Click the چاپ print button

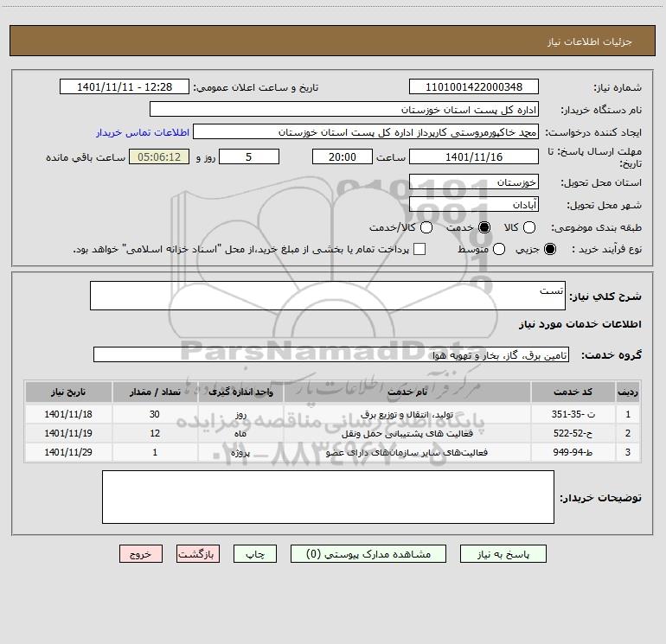(x=255, y=554)
